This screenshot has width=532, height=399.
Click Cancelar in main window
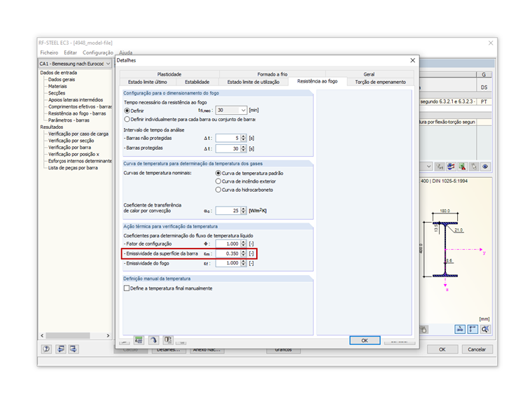[477, 349]
